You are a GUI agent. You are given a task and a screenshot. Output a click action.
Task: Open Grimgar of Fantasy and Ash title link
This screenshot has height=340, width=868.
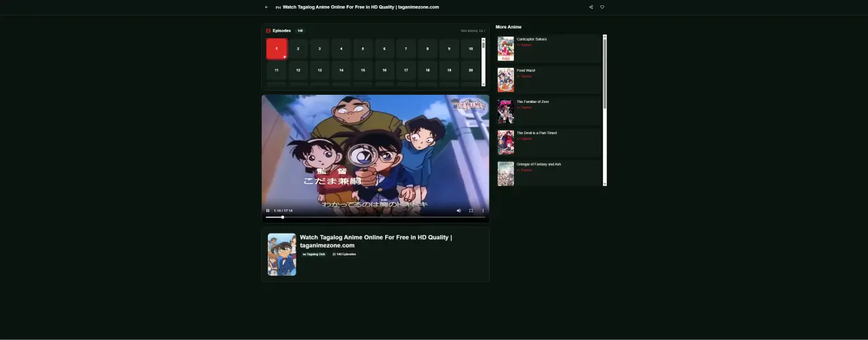tap(539, 164)
